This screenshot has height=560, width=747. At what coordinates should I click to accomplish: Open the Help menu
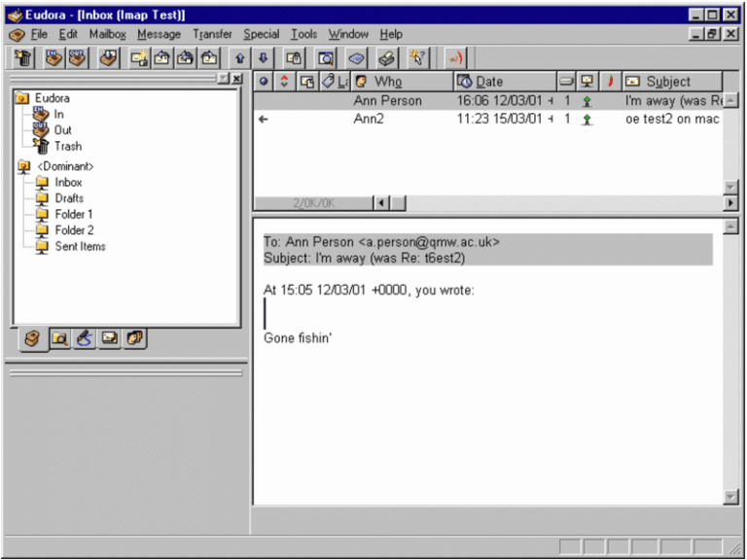pyautogui.click(x=391, y=34)
